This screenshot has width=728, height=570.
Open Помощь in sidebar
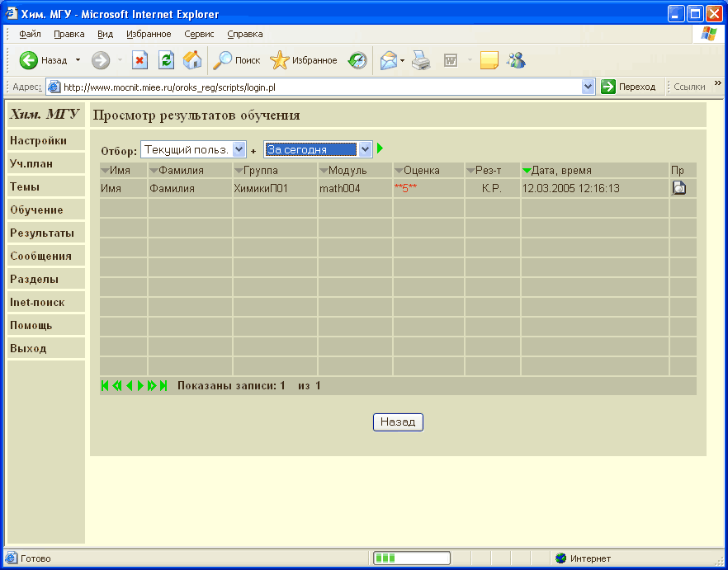pyautogui.click(x=46, y=325)
